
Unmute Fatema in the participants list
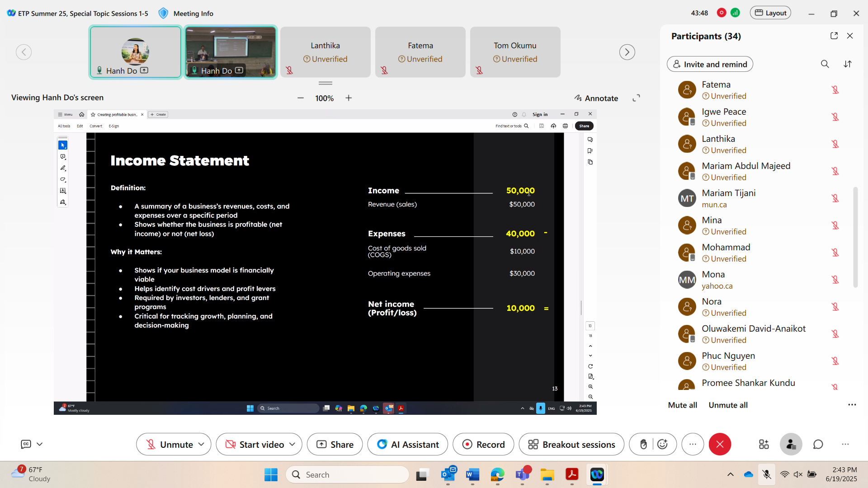[835, 90]
